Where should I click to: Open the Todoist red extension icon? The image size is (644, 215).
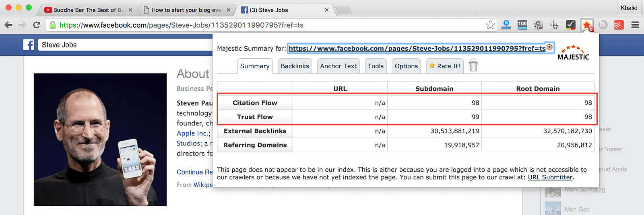click(x=619, y=25)
